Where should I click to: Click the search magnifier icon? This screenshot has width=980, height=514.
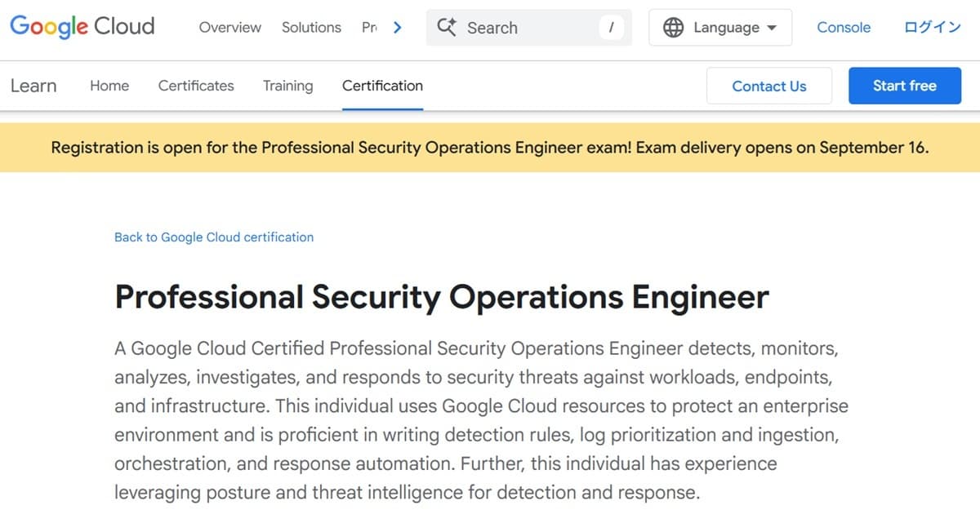[446, 27]
